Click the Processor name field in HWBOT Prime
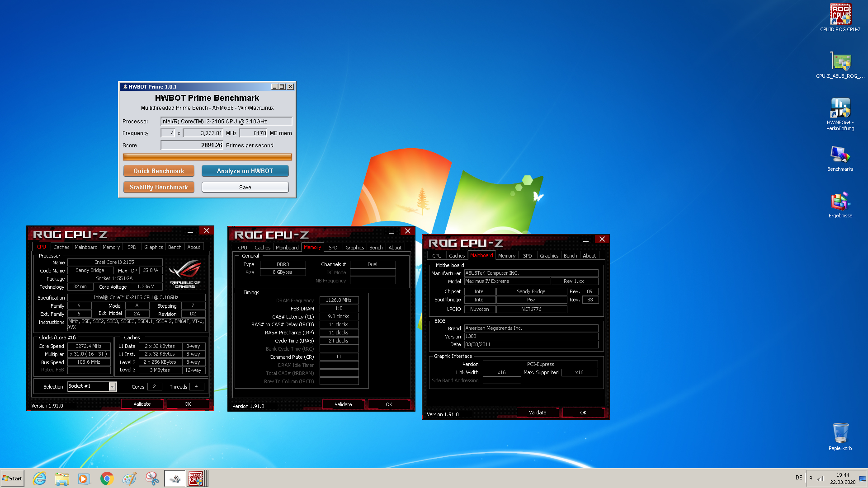Screen dimensions: 868x488 226,121
